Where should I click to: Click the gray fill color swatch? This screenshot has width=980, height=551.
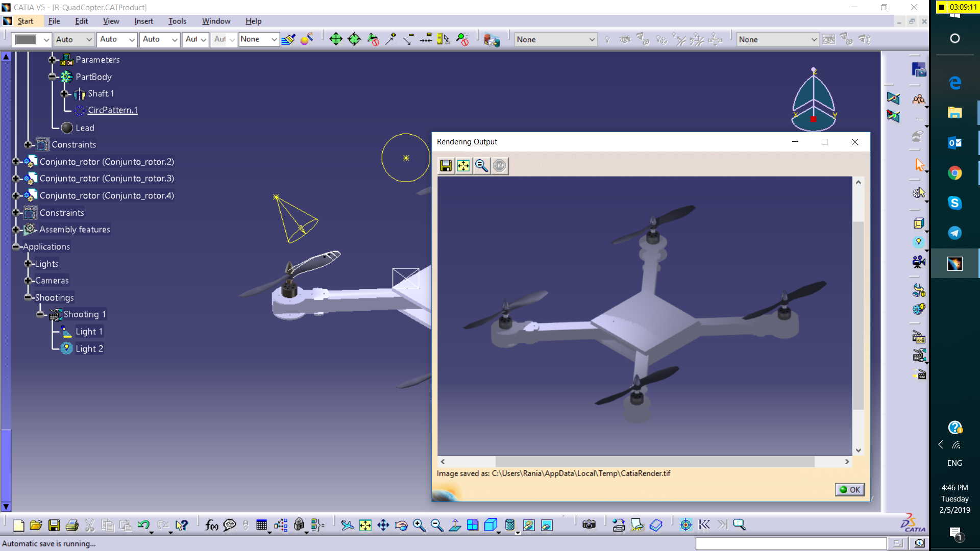click(26, 39)
